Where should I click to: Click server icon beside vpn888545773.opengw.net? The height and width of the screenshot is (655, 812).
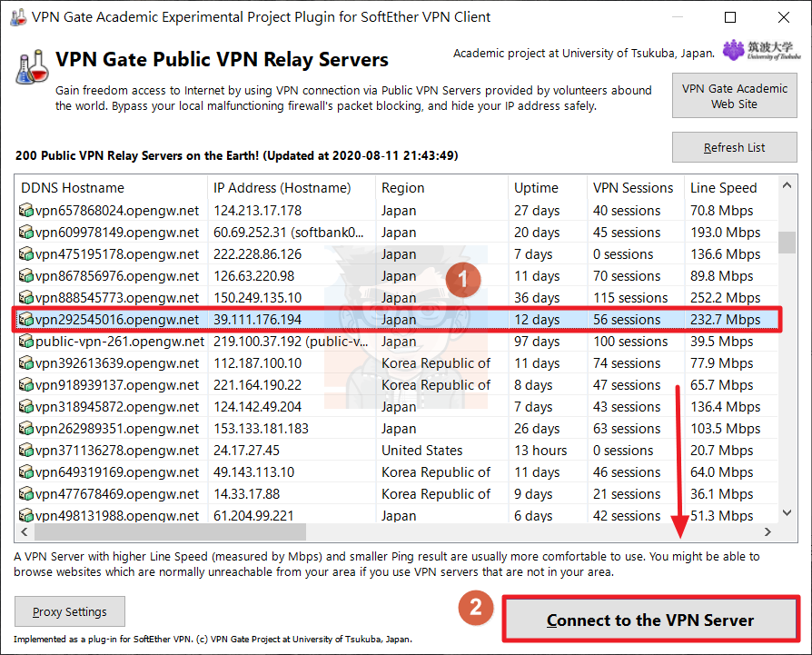(26, 298)
